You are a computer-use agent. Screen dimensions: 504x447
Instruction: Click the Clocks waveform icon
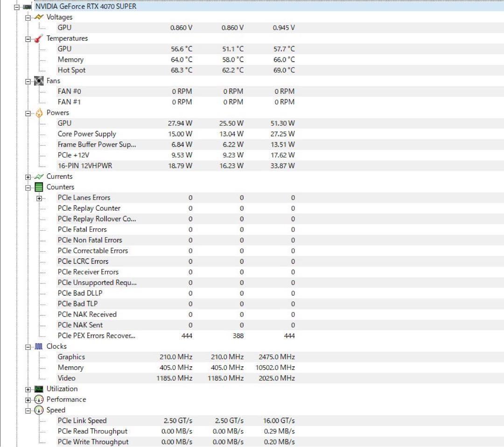39,347
